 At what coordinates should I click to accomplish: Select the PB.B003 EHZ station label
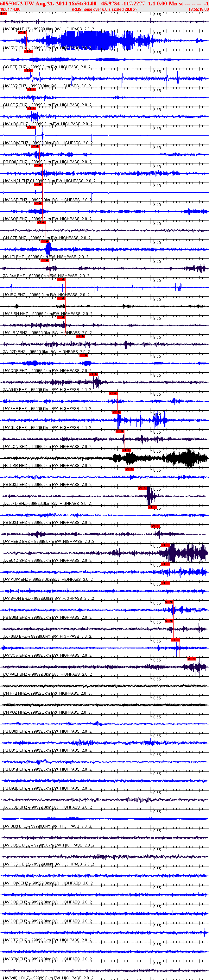[x=47, y=162]
